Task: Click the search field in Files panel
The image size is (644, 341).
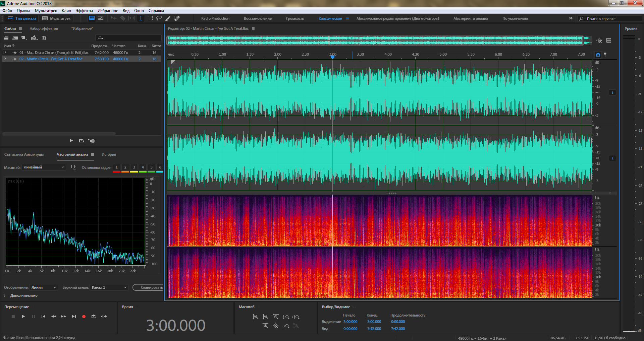Action: 128,38
